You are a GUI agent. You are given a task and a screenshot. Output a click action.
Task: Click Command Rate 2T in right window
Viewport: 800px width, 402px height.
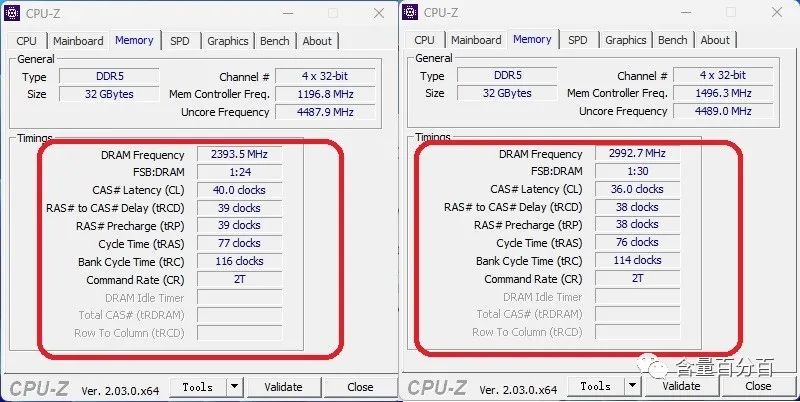pyautogui.click(x=637, y=279)
